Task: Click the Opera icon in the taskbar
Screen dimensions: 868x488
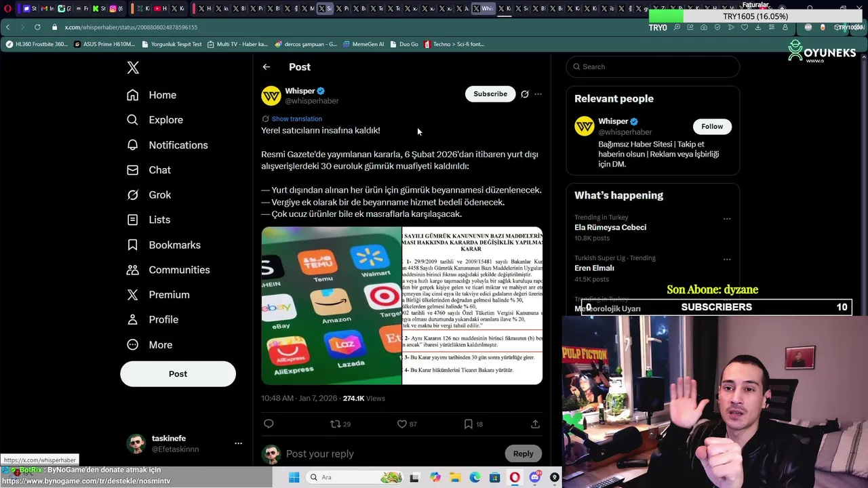Action: (515, 477)
